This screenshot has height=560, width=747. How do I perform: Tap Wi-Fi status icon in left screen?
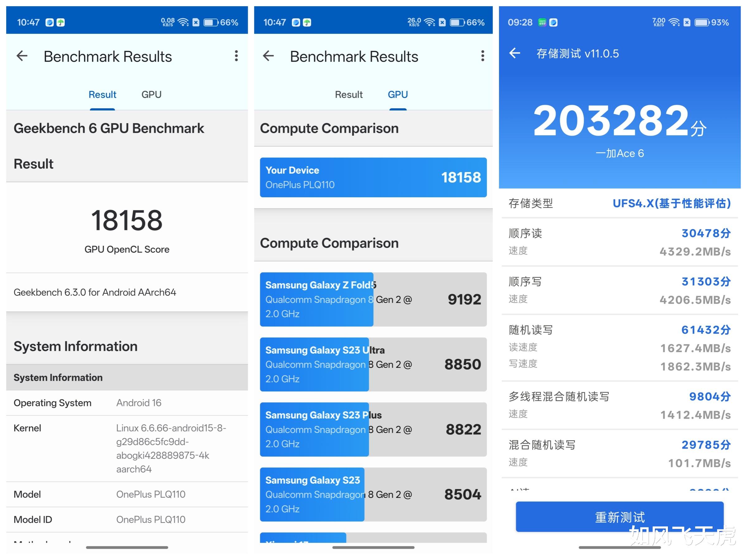click(183, 23)
